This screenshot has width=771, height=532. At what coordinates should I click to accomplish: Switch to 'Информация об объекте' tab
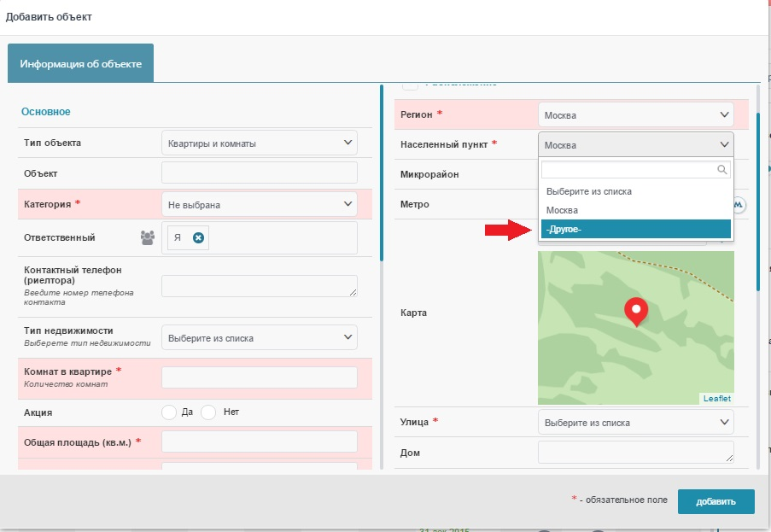click(80, 63)
